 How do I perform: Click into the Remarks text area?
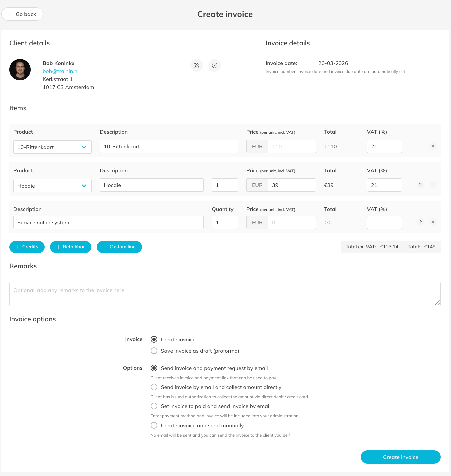pyautogui.click(x=225, y=294)
